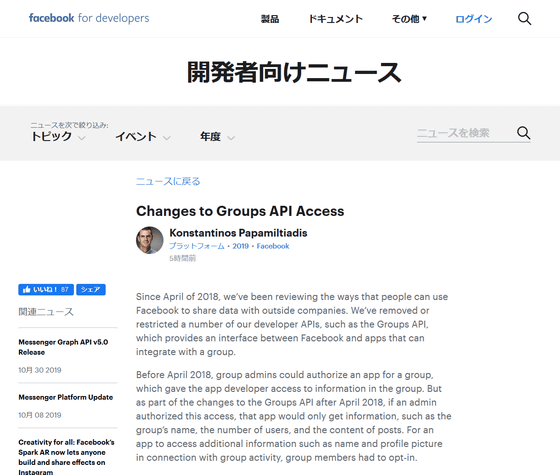This screenshot has height=475, width=560.
Task: Click the ログイン link
Action: pos(474,19)
